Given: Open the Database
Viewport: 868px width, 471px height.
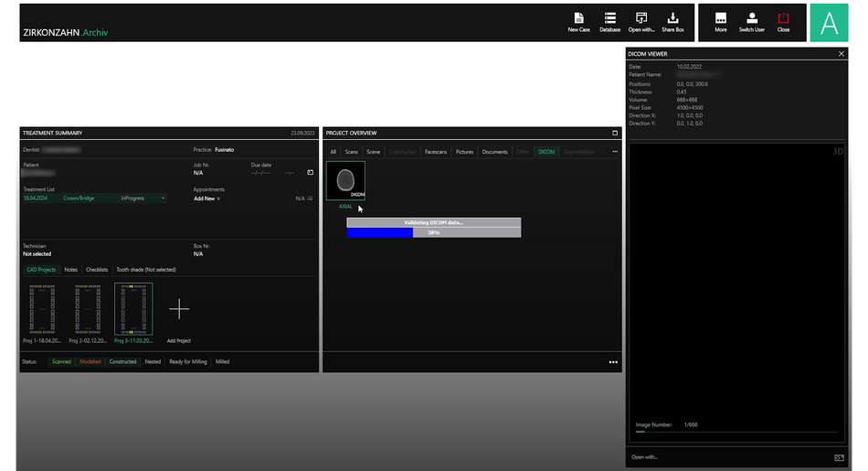Looking at the screenshot, I should [609, 22].
